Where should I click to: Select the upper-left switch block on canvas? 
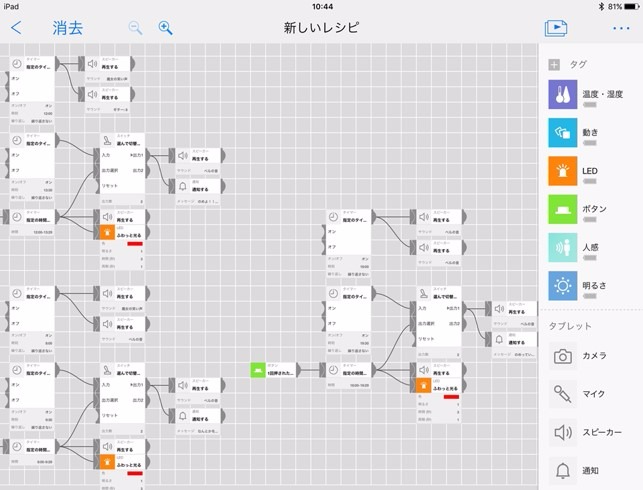point(122,169)
